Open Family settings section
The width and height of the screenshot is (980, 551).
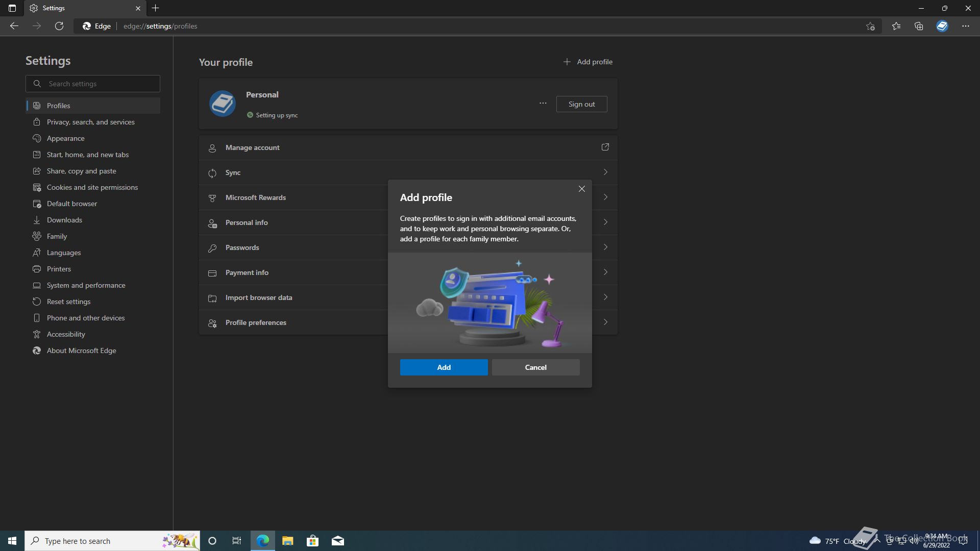pos(93,236)
